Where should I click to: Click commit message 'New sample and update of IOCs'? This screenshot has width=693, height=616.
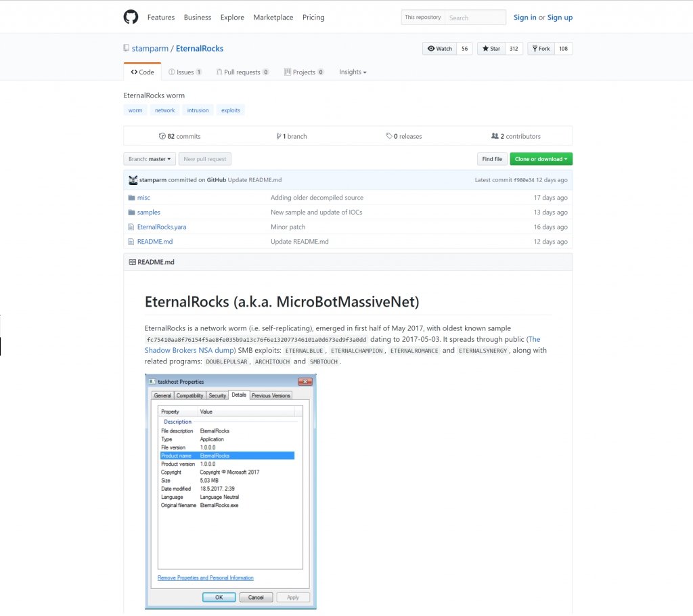tap(317, 213)
